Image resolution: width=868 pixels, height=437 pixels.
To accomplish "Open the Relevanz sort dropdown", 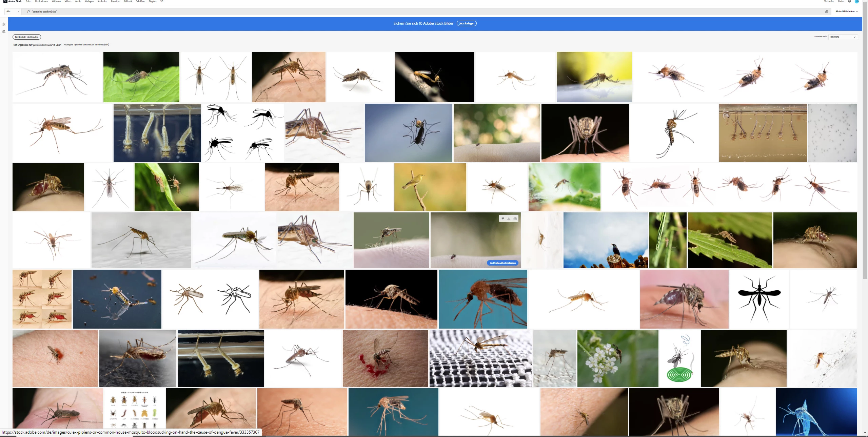I will [x=843, y=37].
